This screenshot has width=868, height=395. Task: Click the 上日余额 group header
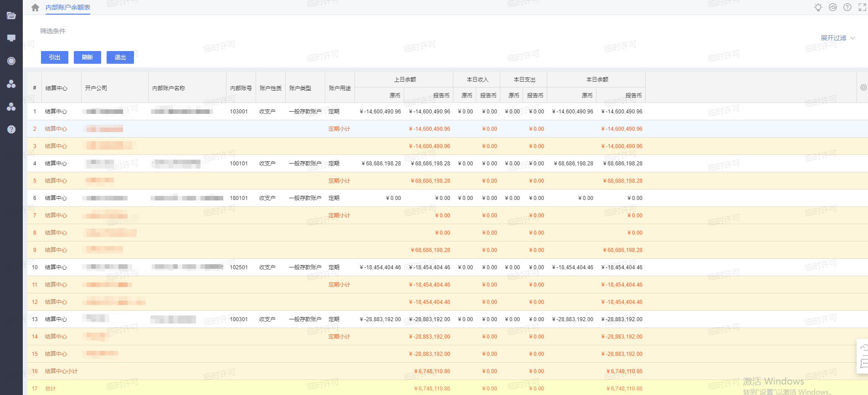(x=405, y=79)
